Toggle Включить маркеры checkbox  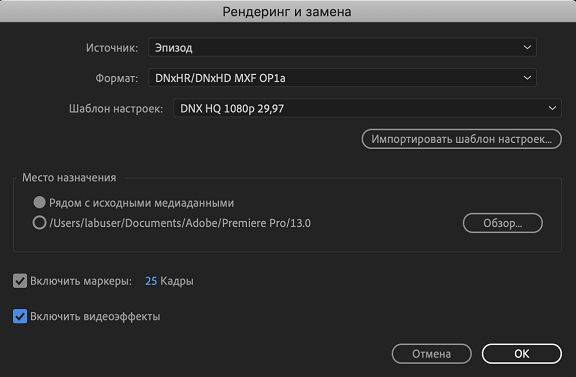point(20,281)
